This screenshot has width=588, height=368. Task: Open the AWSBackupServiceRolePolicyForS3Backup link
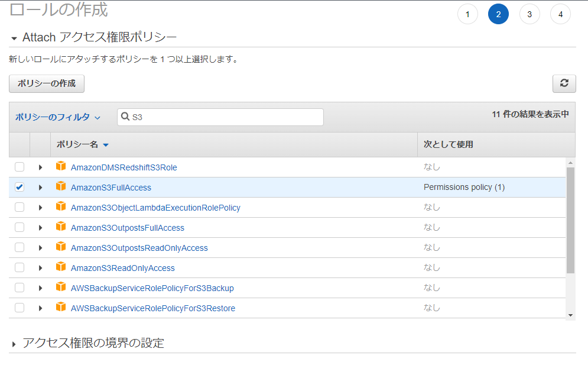(152, 288)
